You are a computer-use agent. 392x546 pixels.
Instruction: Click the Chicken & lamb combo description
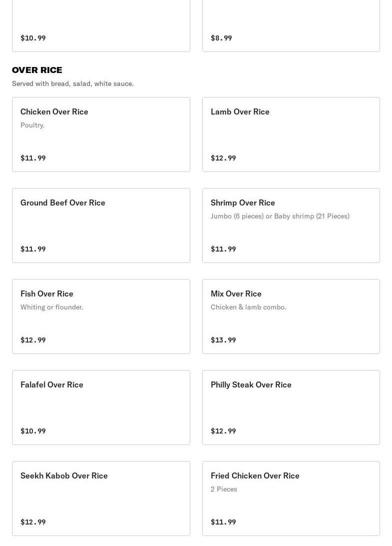pyautogui.click(x=248, y=307)
